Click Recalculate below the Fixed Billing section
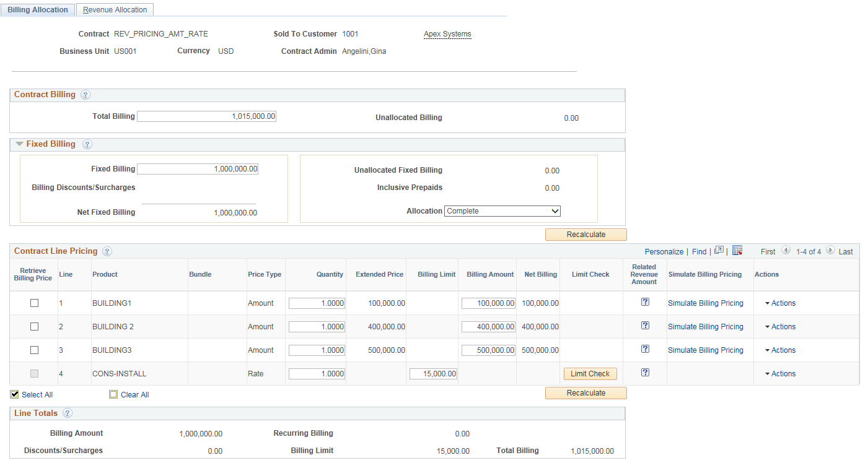Screen dimensions: 868x463 585,234
